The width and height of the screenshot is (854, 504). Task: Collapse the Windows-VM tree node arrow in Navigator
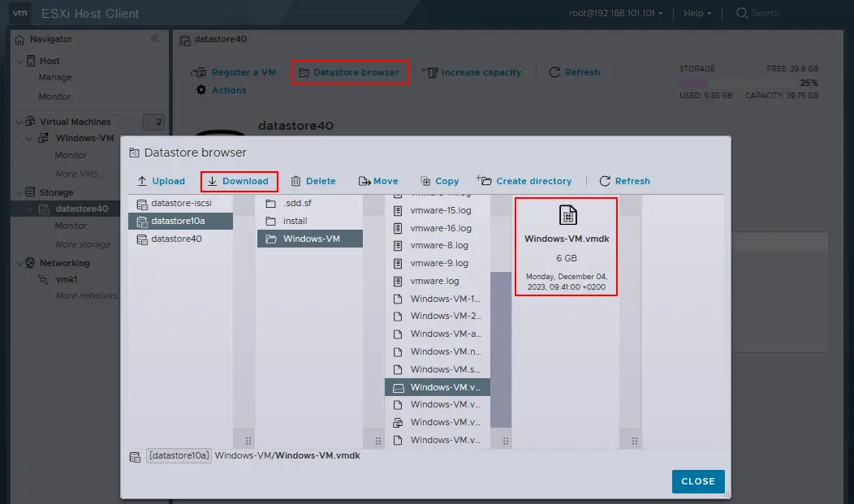(x=29, y=138)
